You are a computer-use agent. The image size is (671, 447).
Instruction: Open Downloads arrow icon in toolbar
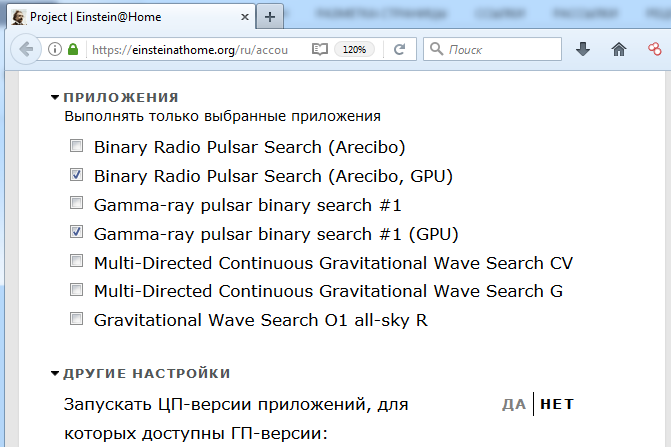point(583,50)
